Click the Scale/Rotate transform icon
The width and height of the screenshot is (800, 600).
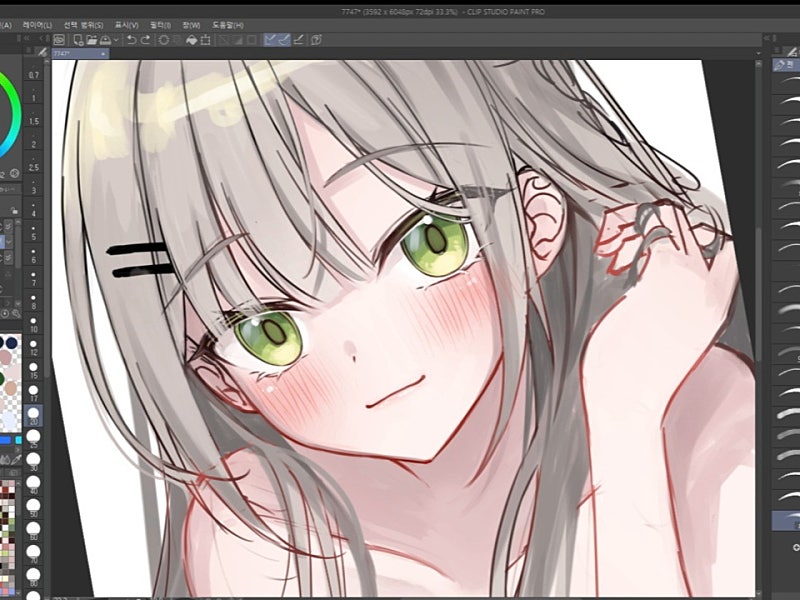205,40
